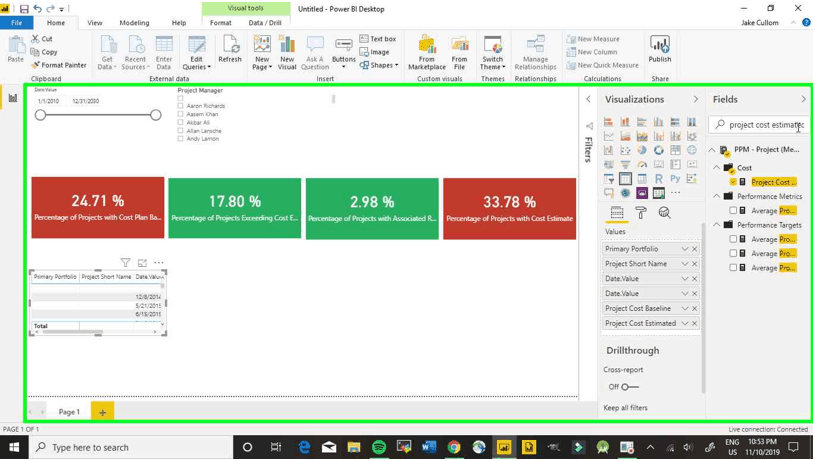815x461 pixels.
Task: Undo using the quick access toolbar
Action: click(x=37, y=9)
